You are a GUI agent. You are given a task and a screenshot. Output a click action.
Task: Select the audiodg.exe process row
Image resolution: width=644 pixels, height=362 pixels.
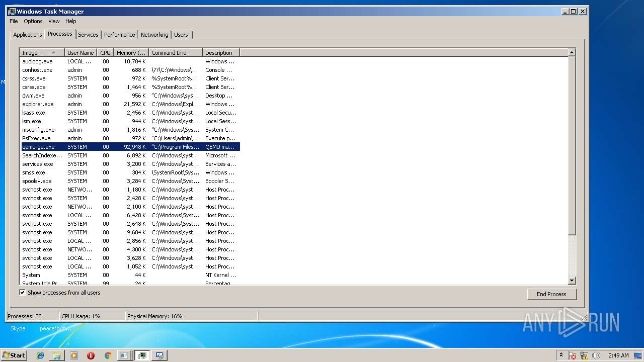coord(130,61)
